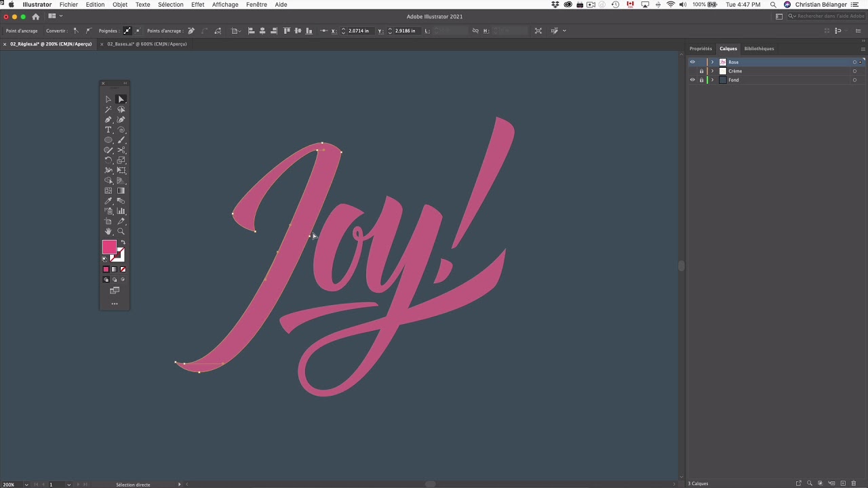Click the pink Fill color swatch
Image resolution: width=868 pixels, height=488 pixels.
pos(109,247)
